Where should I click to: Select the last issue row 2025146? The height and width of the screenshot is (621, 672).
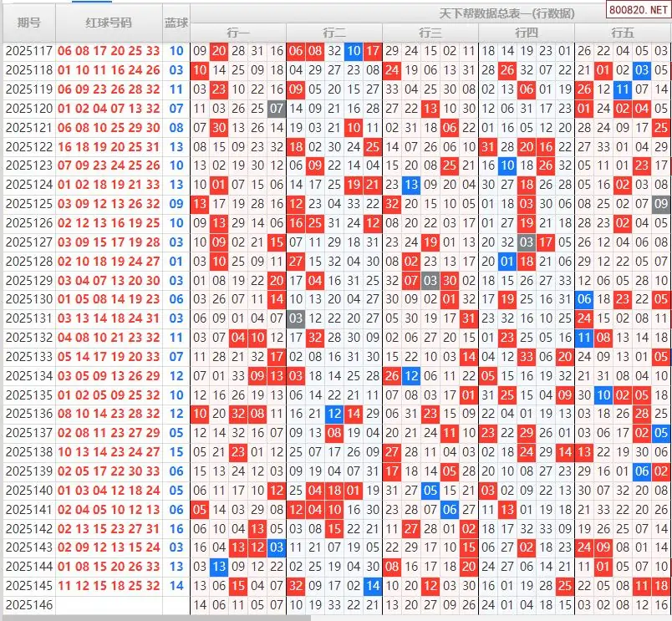(28, 605)
